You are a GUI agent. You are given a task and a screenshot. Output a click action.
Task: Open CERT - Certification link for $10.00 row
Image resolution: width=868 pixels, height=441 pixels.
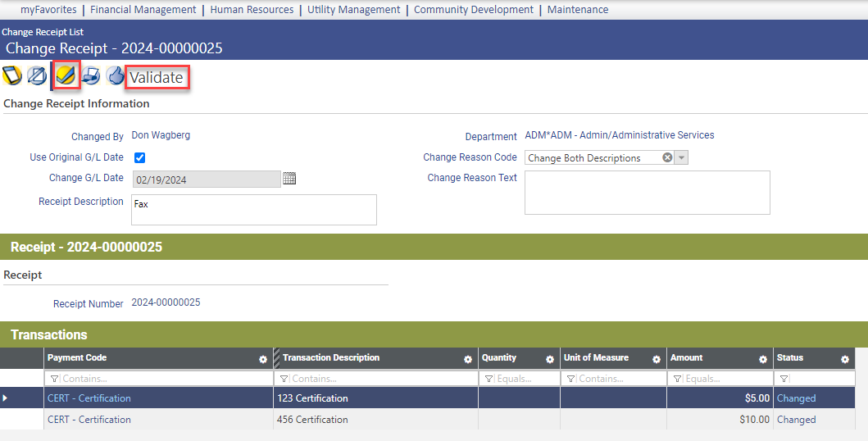click(x=89, y=420)
